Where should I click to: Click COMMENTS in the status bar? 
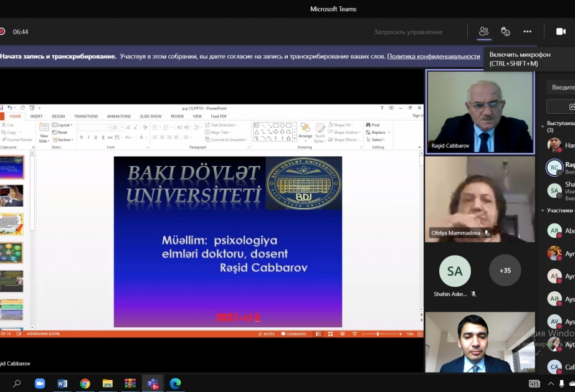(293, 334)
